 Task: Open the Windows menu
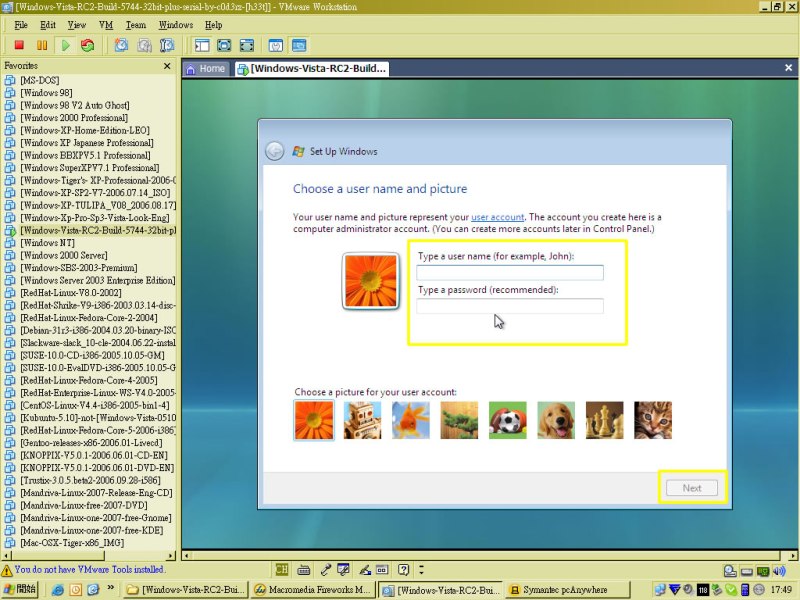pyautogui.click(x=176, y=25)
